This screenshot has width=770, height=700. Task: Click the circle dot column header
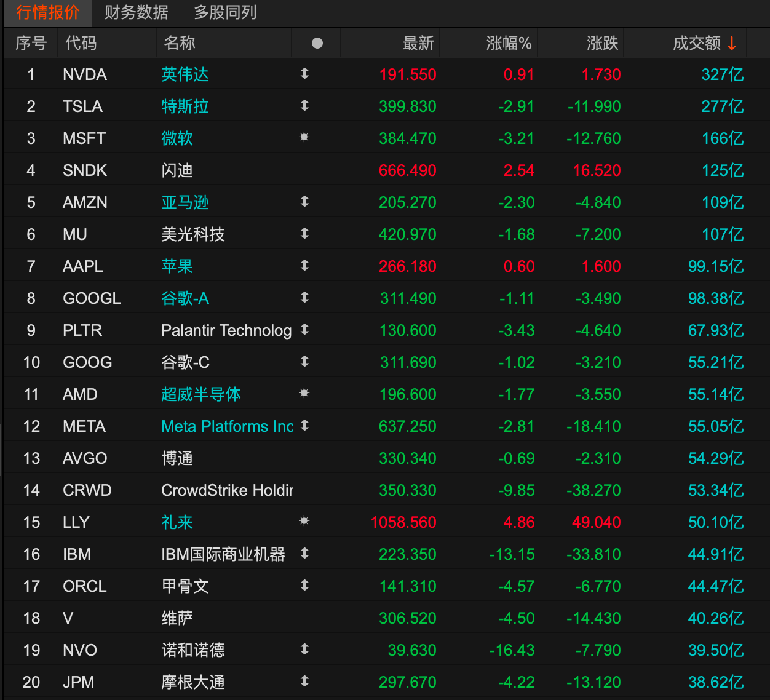click(x=317, y=43)
